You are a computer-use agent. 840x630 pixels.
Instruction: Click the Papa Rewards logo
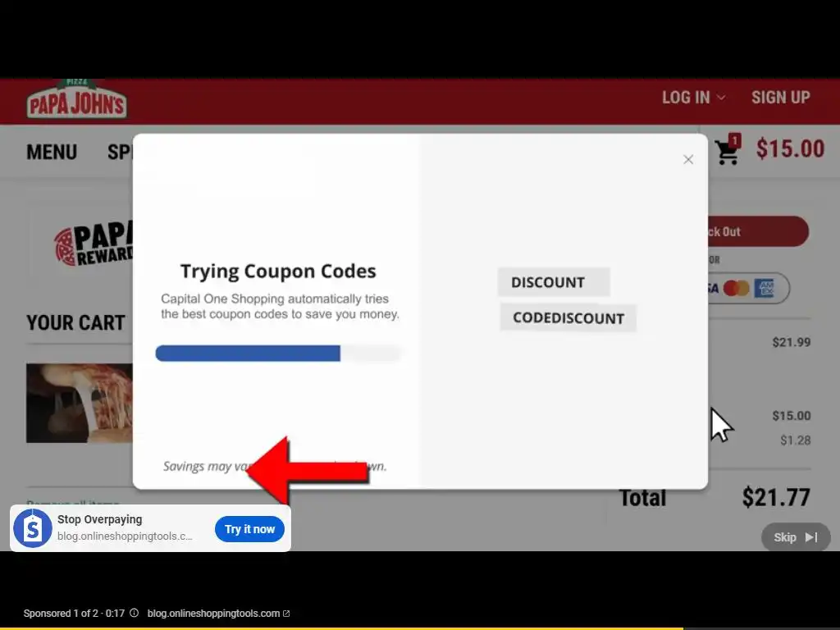point(94,244)
